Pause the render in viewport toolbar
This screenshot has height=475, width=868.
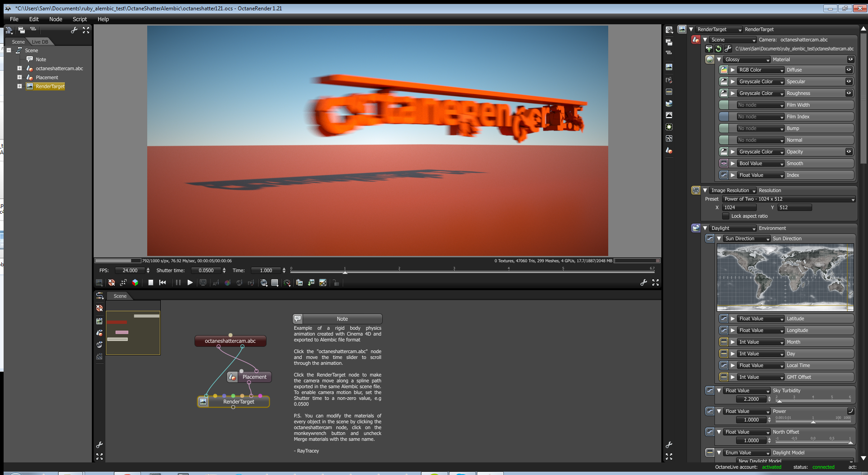178,282
